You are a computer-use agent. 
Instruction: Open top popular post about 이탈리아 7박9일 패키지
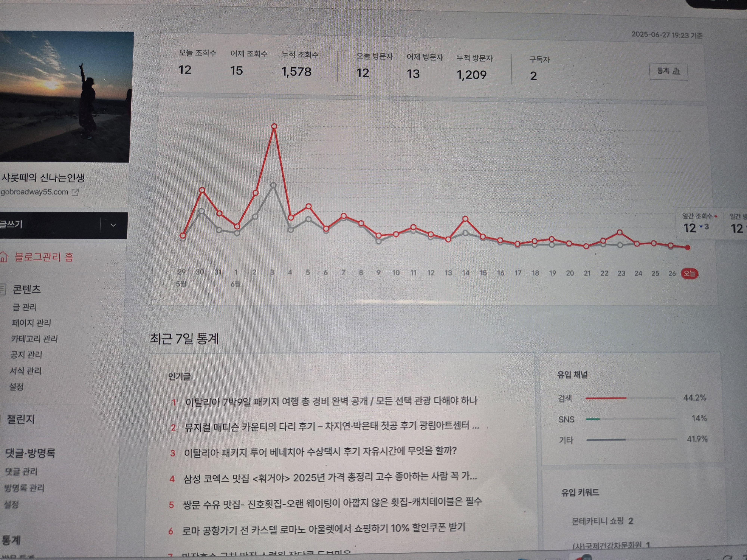pyautogui.click(x=331, y=401)
